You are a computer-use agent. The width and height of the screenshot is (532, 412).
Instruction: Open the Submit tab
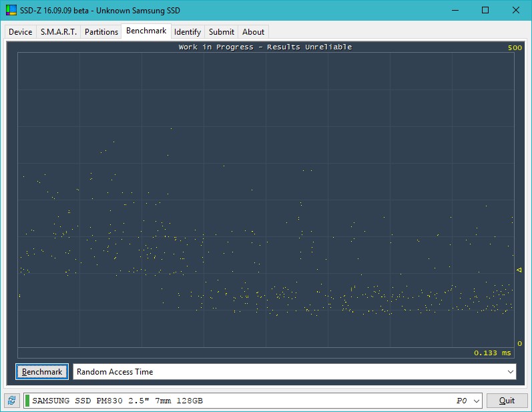tap(221, 32)
